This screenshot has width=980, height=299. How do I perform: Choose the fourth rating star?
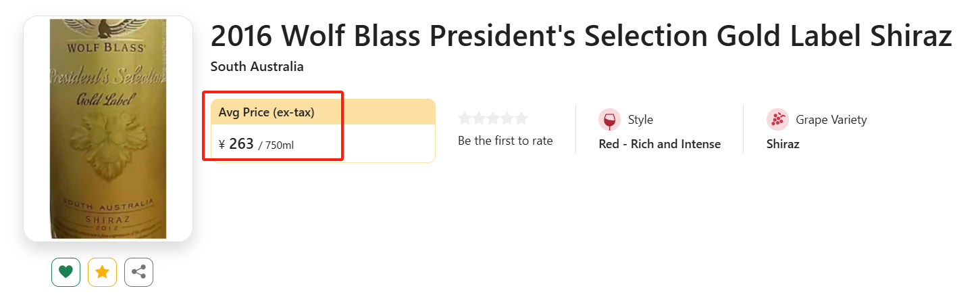507,118
